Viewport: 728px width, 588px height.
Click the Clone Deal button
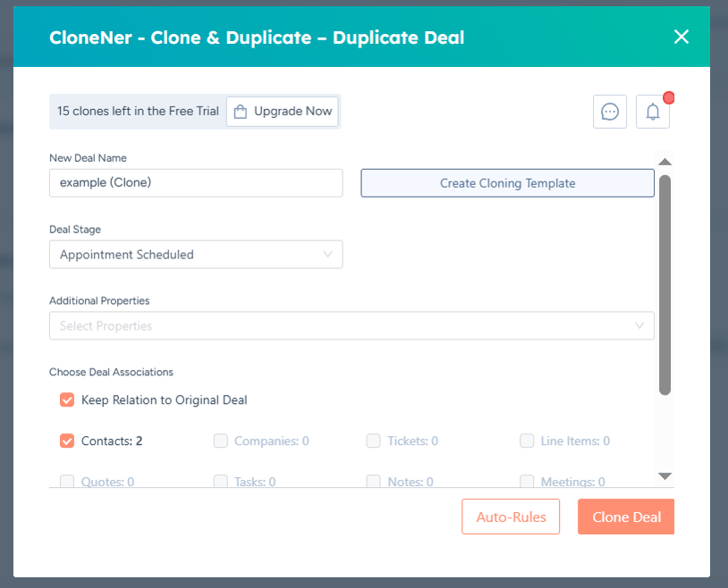626,517
